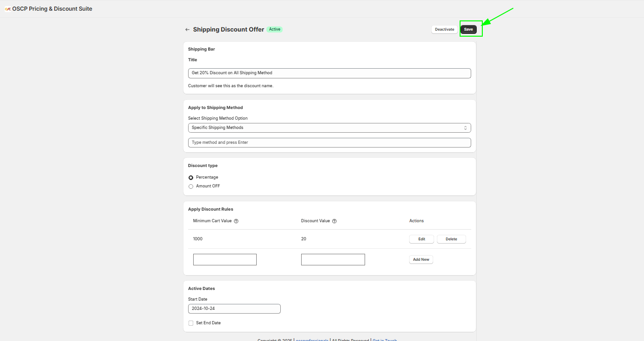Click the empty Discount Value input box
The height and width of the screenshot is (341, 644).
tap(333, 260)
